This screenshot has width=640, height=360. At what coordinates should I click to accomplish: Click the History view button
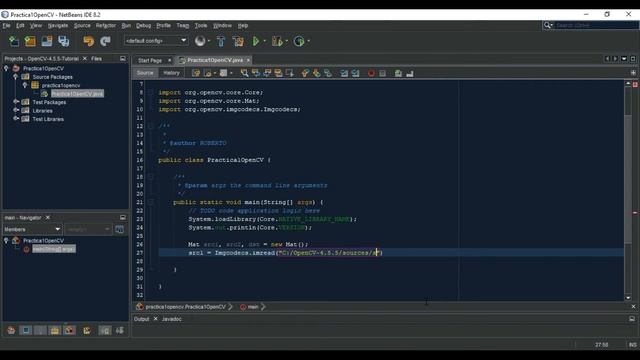click(171, 73)
